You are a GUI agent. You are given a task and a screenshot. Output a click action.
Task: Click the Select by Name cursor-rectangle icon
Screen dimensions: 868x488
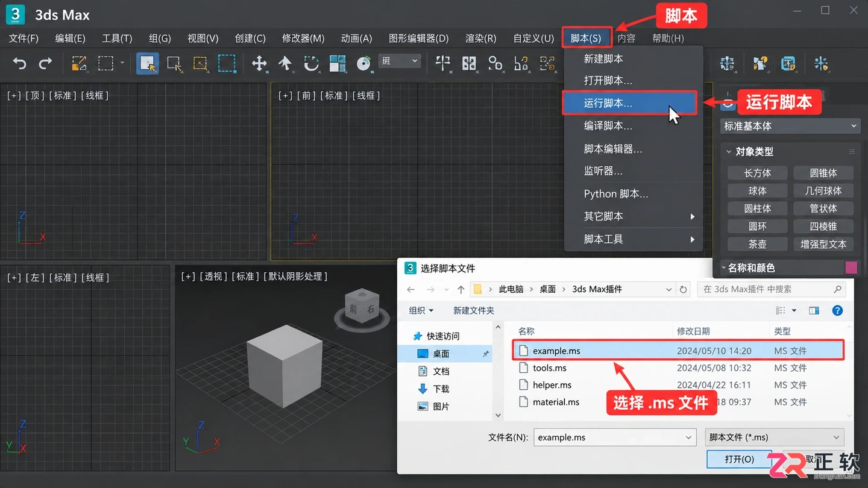175,63
